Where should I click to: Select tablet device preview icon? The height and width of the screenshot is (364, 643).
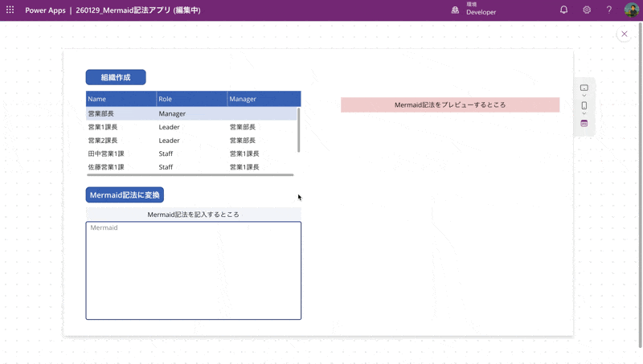tap(584, 88)
